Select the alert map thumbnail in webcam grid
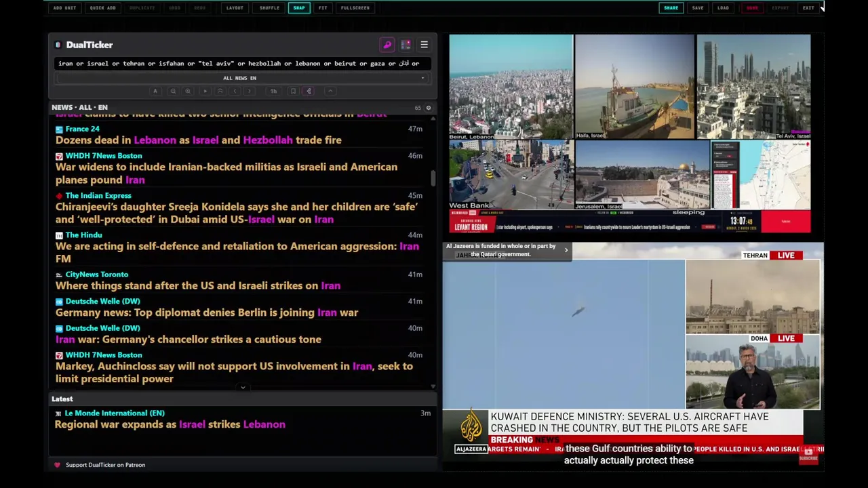The image size is (868, 488). [x=761, y=175]
